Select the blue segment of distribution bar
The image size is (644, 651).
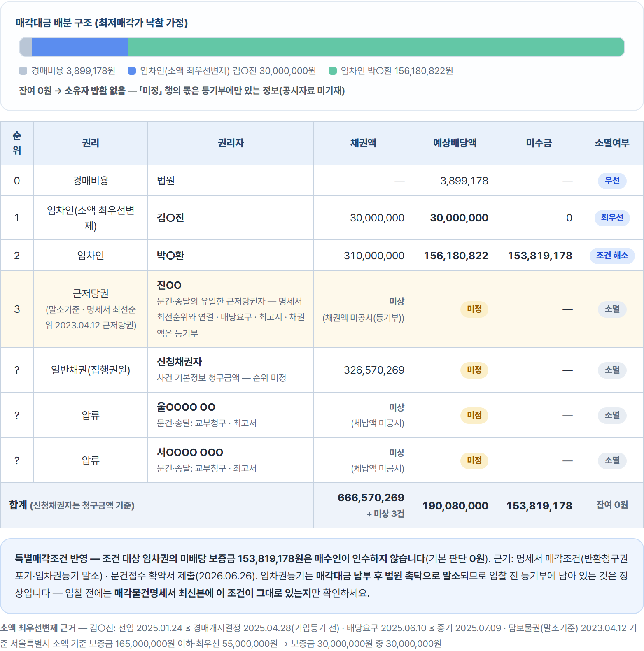(80, 47)
